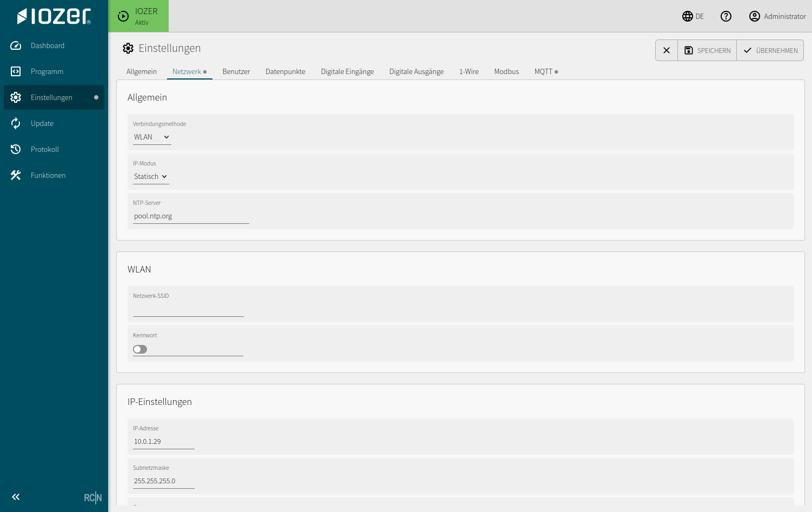Click the IOZER Aktiv status label

coord(147,16)
